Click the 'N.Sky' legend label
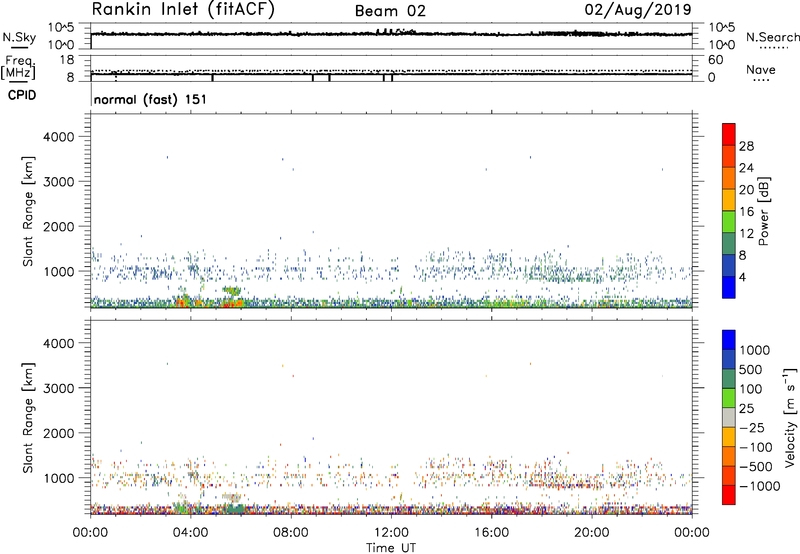The height and width of the screenshot is (554, 800). 19,38
